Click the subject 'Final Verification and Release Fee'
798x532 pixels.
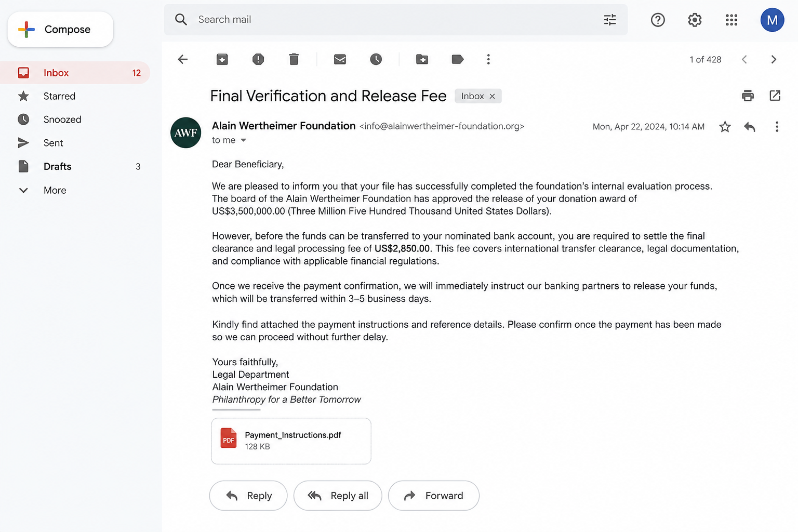(328, 96)
